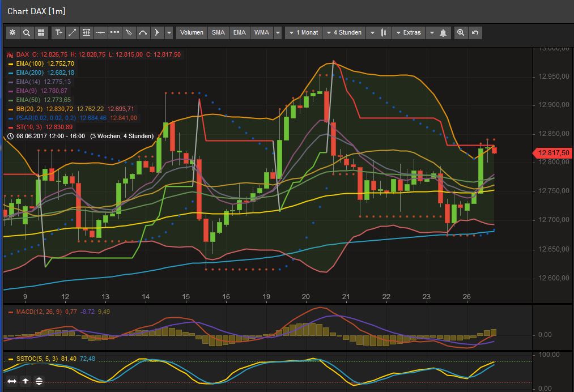
Task: Click the search magnifier icon
Action: [26, 33]
